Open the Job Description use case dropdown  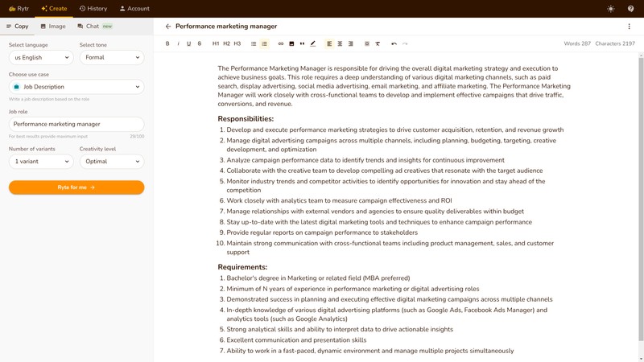click(x=76, y=87)
